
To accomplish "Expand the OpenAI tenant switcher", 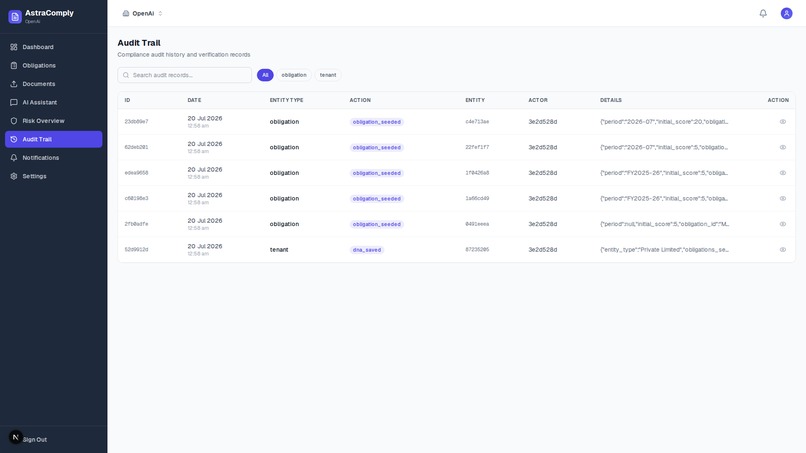I will point(142,13).
